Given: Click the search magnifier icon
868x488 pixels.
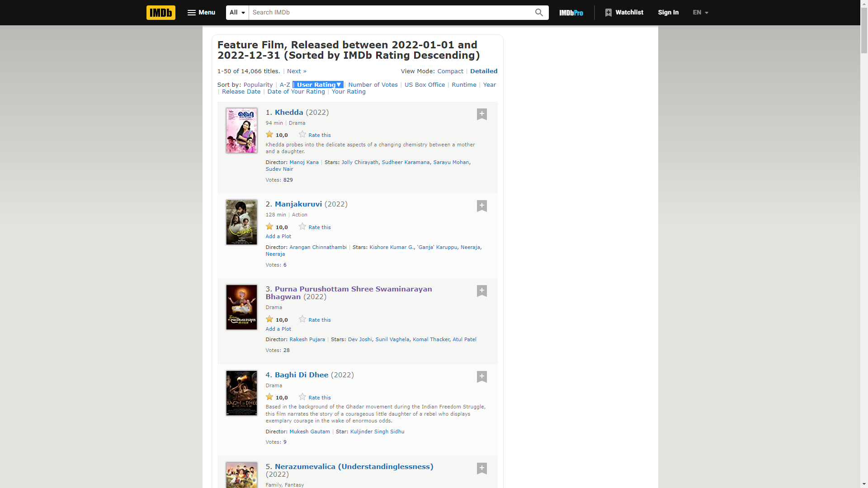Looking at the screenshot, I should (539, 12).
